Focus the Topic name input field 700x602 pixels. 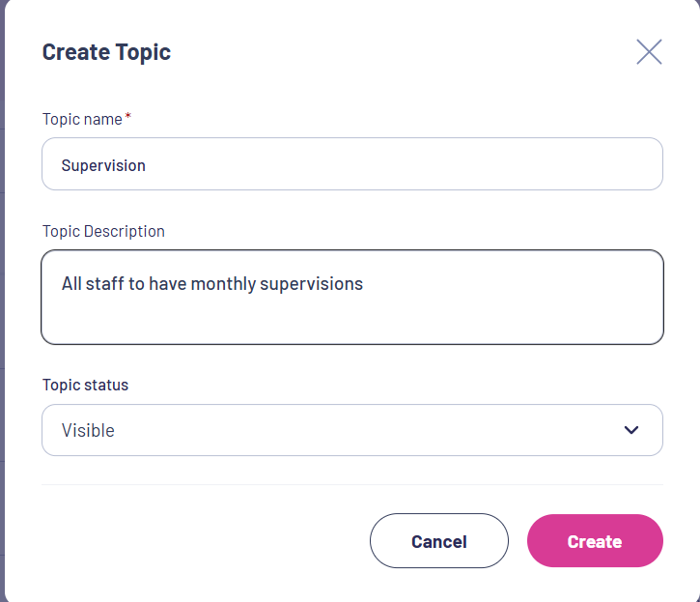tap(352, 164)
